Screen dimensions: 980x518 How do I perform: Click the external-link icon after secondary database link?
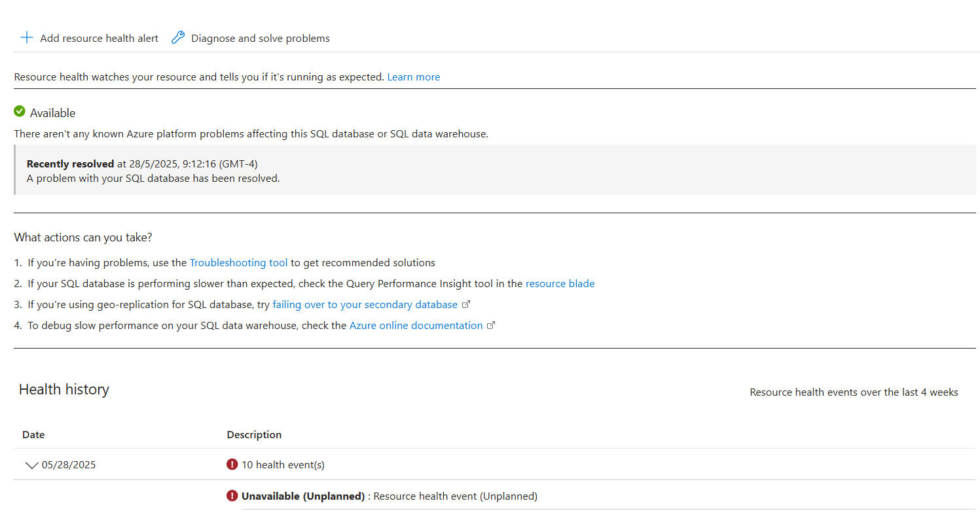pyautogui.click(x=466, y=305)
